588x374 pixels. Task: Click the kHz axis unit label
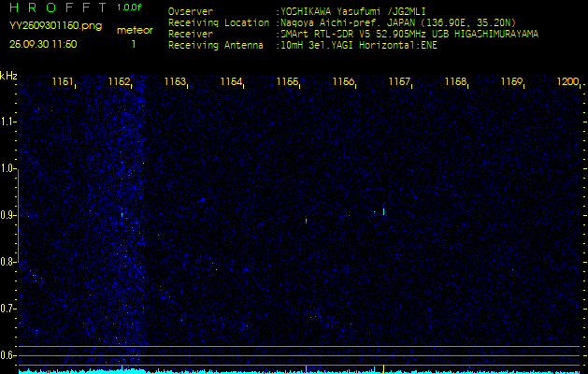[x=9, y=76]
